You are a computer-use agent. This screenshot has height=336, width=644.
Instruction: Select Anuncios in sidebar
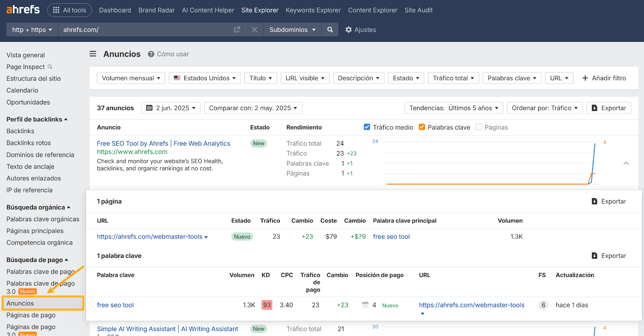point(43,303)
